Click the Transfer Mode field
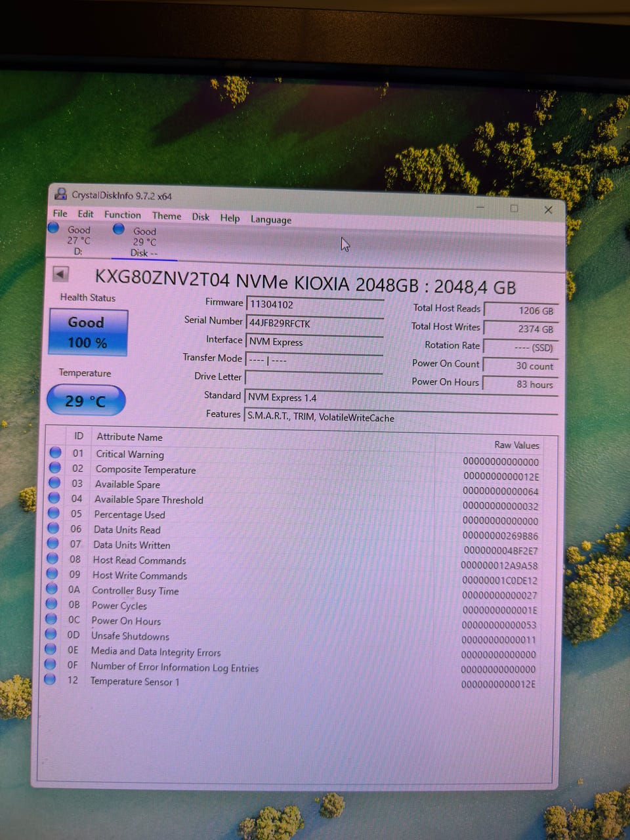Image resolution: width=630 pixels, height=840 pixels. [x=314, y=360]
